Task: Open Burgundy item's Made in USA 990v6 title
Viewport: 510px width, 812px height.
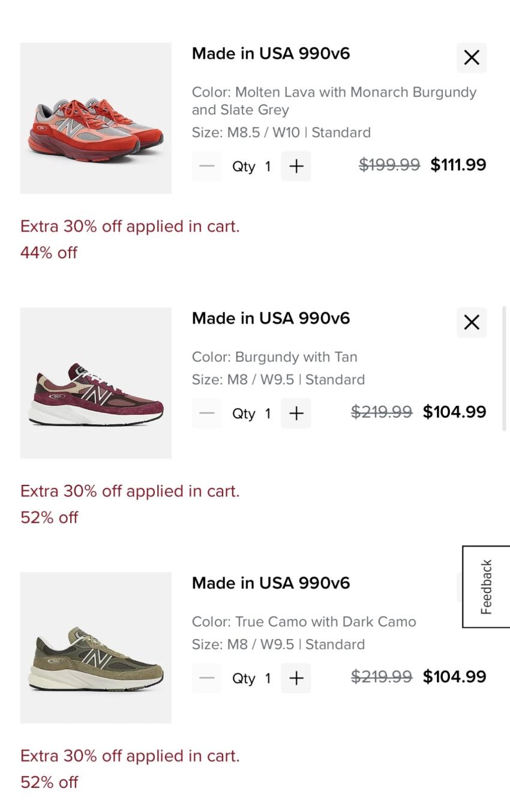Action: [271, 318]
